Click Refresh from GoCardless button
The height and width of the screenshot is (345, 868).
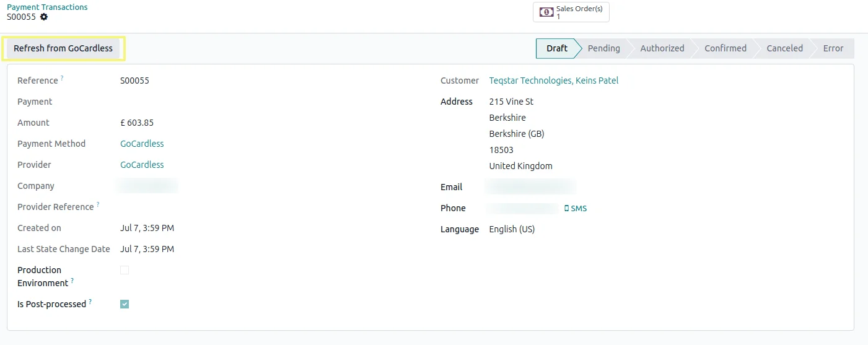[63, 48]
